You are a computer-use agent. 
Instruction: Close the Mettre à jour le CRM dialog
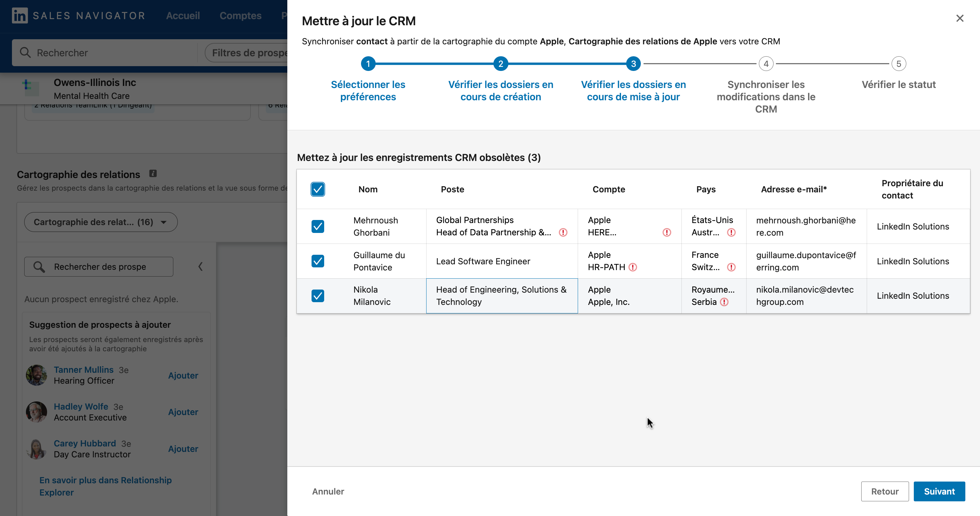tap(960, 18)
